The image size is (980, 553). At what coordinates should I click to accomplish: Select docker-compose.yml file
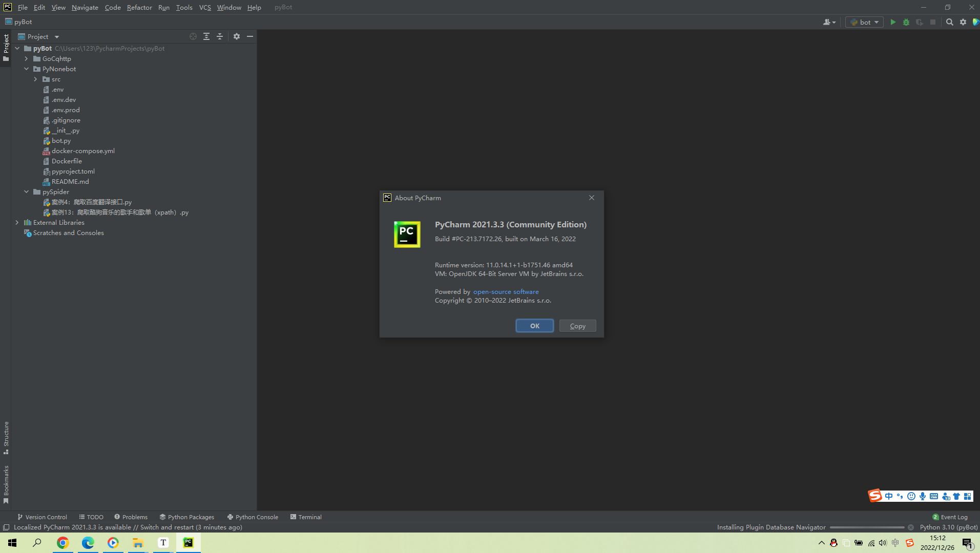click(83, 151)
